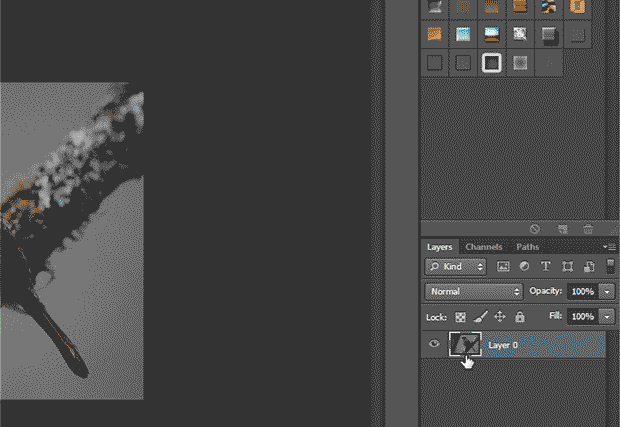This screenshot has width=620, height=427.
Task: Apply the blue and orange abstract style
Action: click(549, 7)
